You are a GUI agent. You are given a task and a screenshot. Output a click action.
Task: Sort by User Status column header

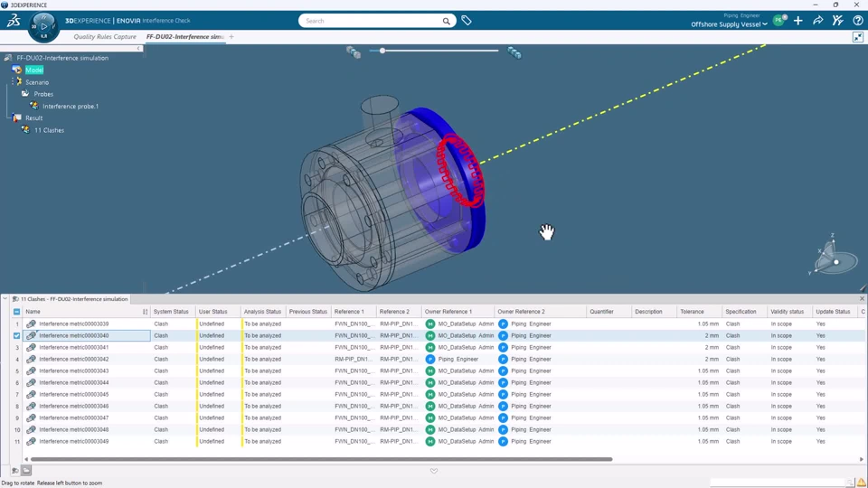point(213,312)
